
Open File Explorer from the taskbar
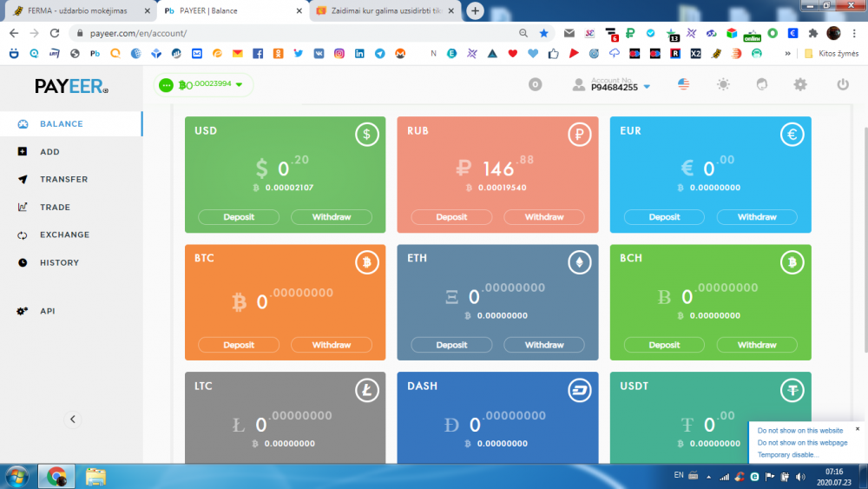click(x=95, y=477)
